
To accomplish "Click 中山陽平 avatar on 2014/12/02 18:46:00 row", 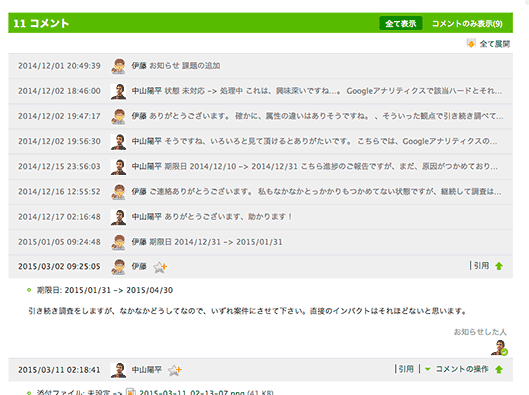I will tap(118, 91).
